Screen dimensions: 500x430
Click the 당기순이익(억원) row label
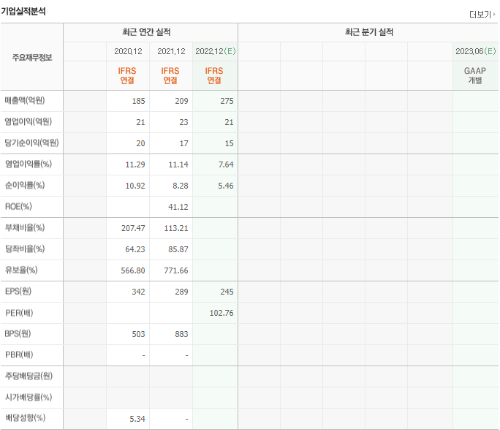tap(32, 143)
